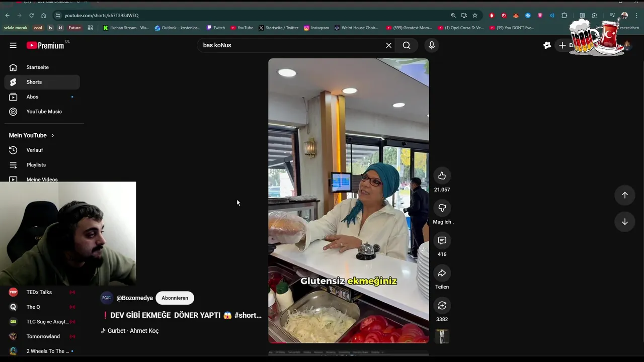Open comments showing 416
This screenshot has height=362, width=644.
point(442,240)
